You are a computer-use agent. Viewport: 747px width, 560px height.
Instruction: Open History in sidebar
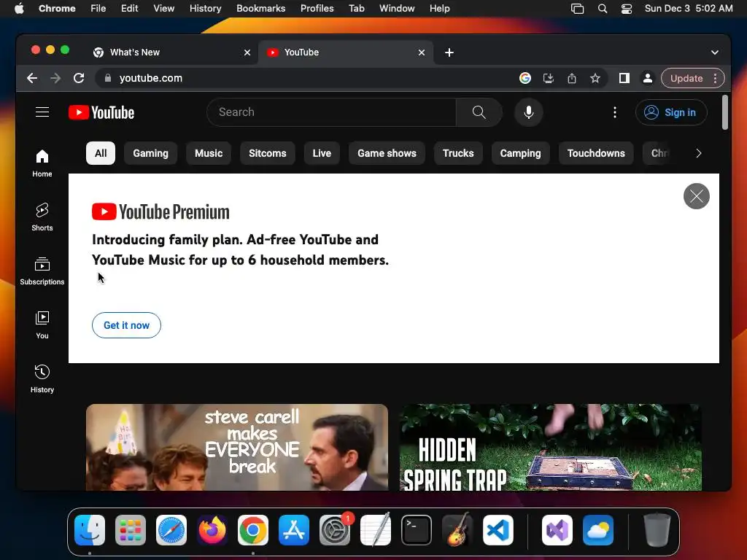pos(42,378)
